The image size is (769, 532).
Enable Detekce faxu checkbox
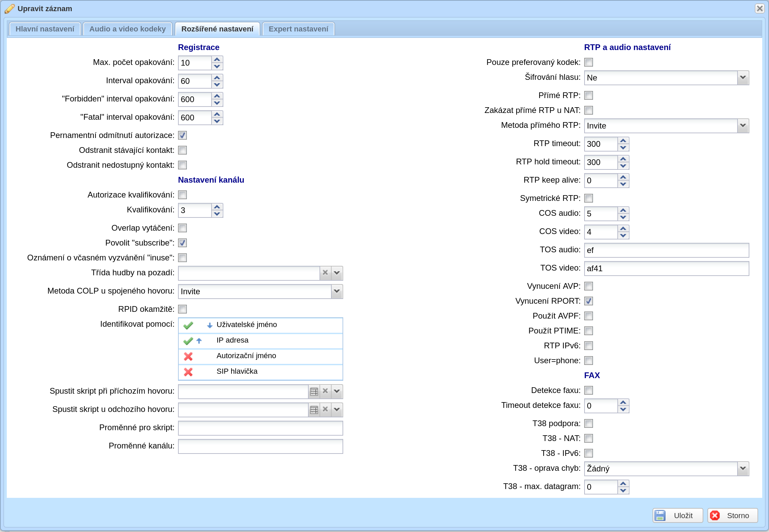click(589, 390)
